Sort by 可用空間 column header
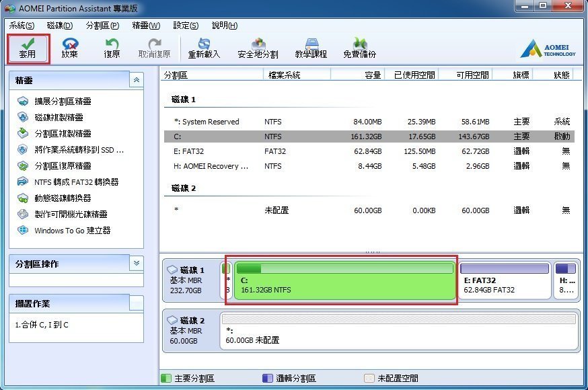The width and height of the screenshot is (588, 390). click(466, 75)
